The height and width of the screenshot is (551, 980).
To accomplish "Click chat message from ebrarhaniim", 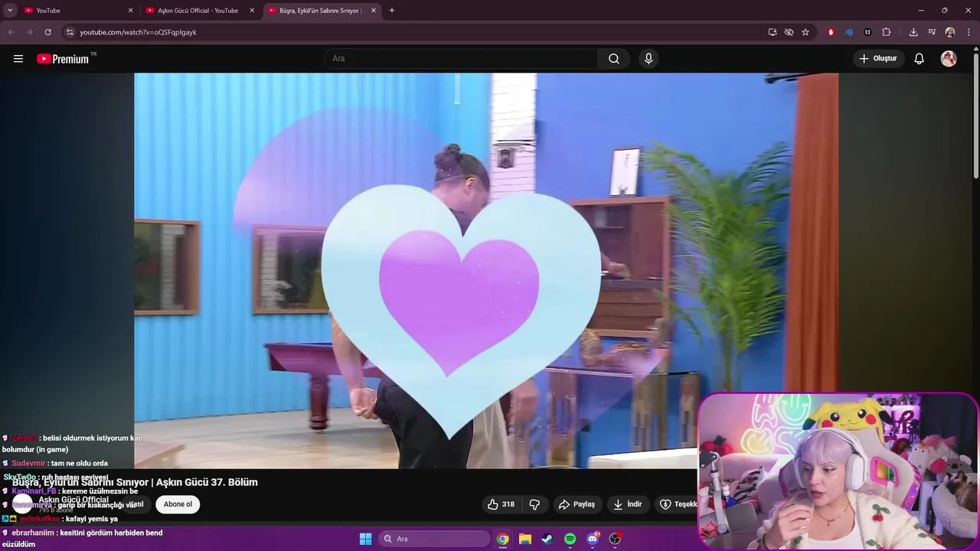I will pos(82,538).
